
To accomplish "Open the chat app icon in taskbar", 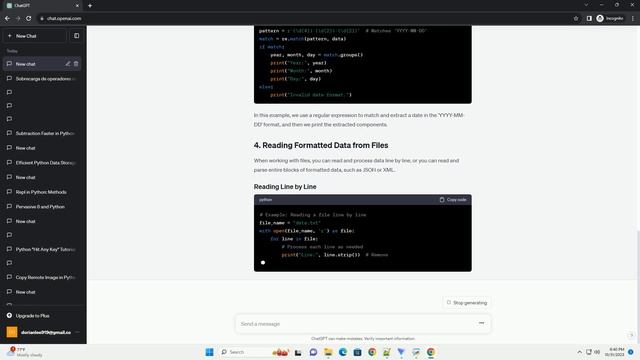I will [x=313, y=352].
